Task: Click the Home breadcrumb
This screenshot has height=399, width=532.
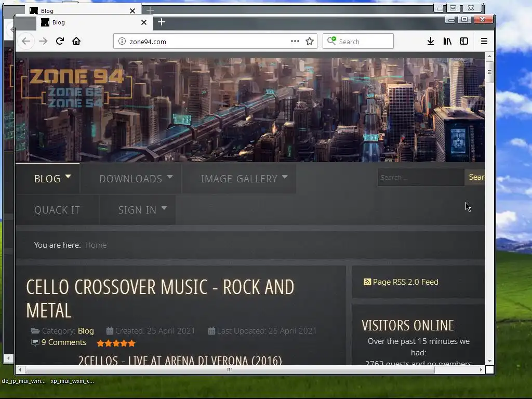Action: pos(96,245)
